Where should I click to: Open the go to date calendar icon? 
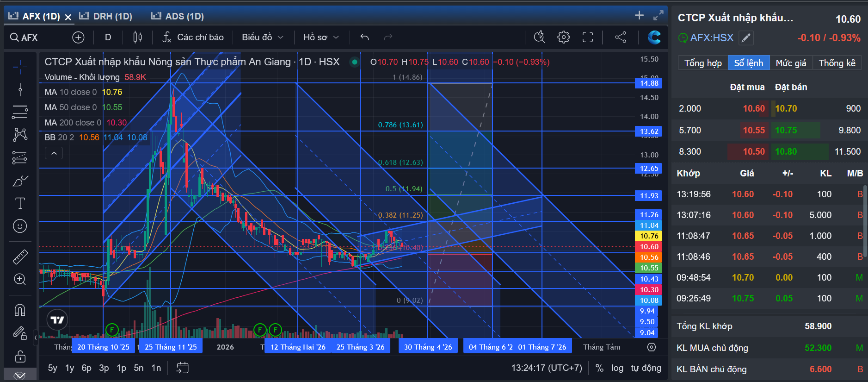pos(183,368)
